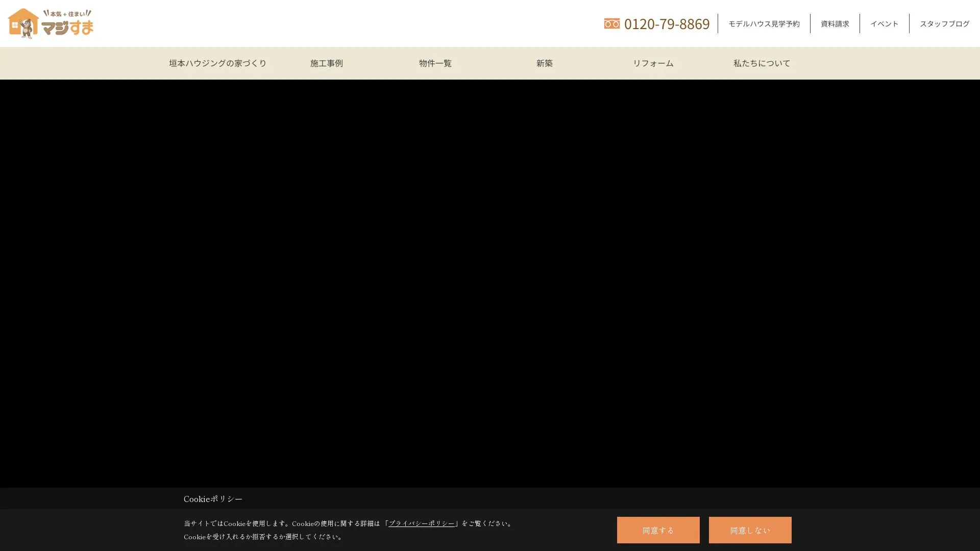Screen dimensions: 980x551
Task: Open 私たちについて menu item
Action: click(x=762, y=63)
